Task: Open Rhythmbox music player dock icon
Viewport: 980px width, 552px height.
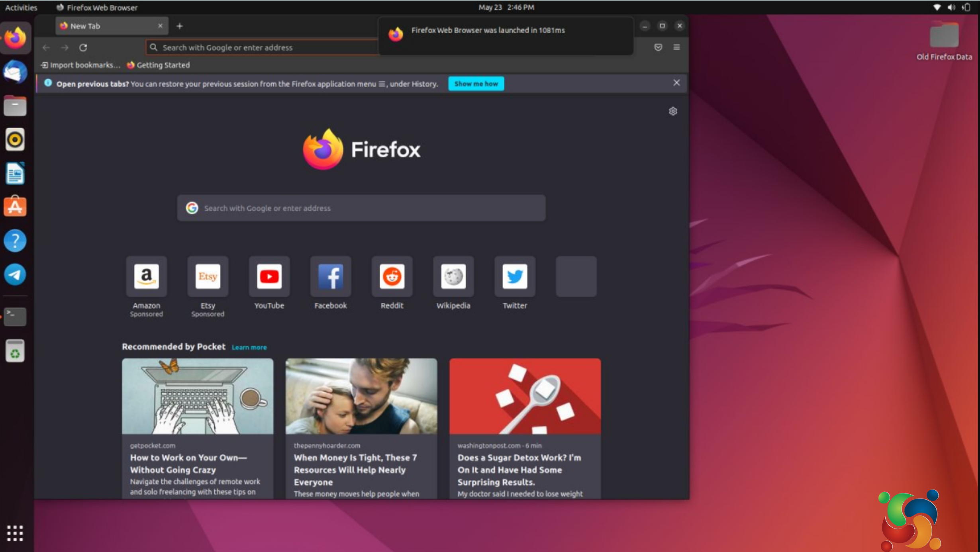Action: click(x=15, y=139)
